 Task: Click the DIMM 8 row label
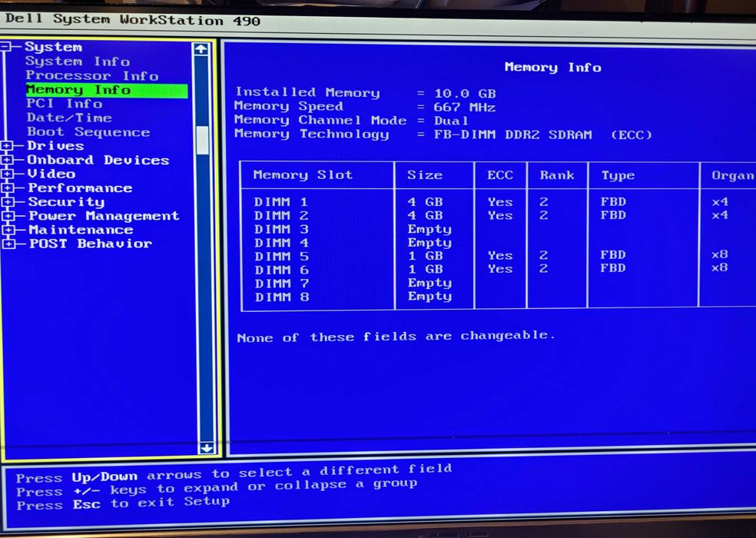282,296
